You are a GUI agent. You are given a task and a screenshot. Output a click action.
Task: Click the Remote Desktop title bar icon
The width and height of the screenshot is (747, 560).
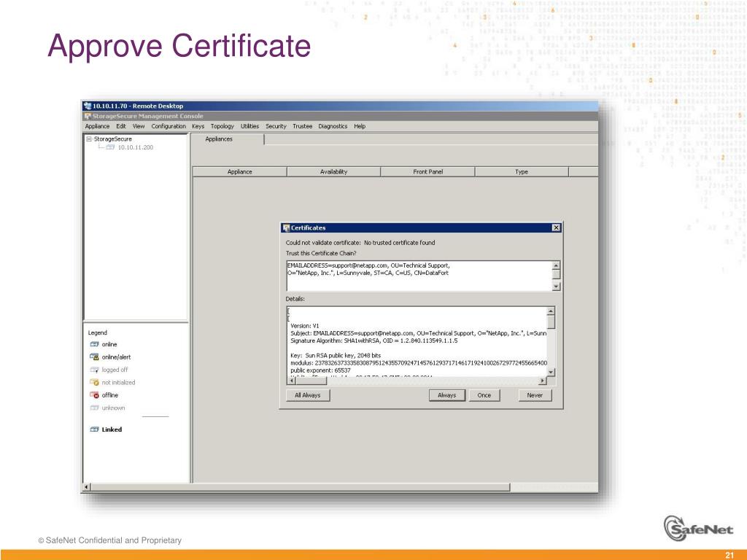point(88,106)
